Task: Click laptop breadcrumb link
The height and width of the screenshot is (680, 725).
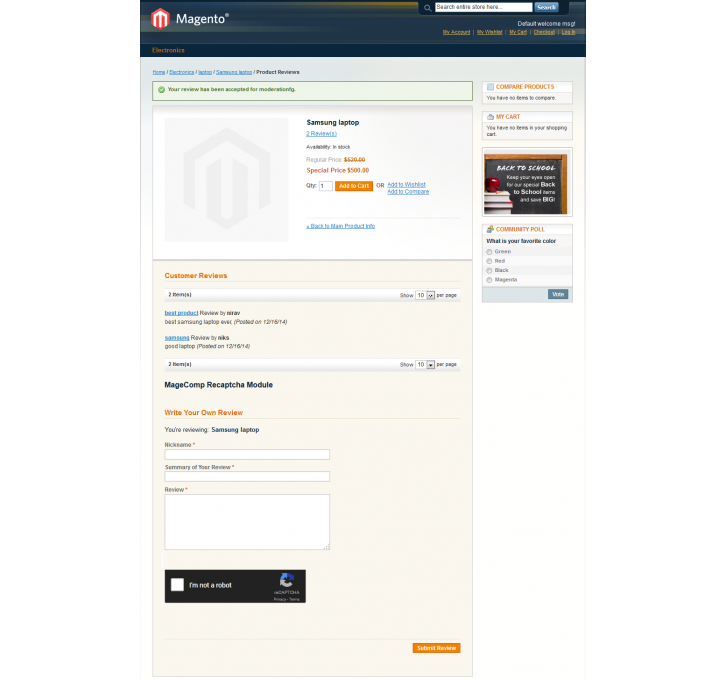Action: click(205, 73)
